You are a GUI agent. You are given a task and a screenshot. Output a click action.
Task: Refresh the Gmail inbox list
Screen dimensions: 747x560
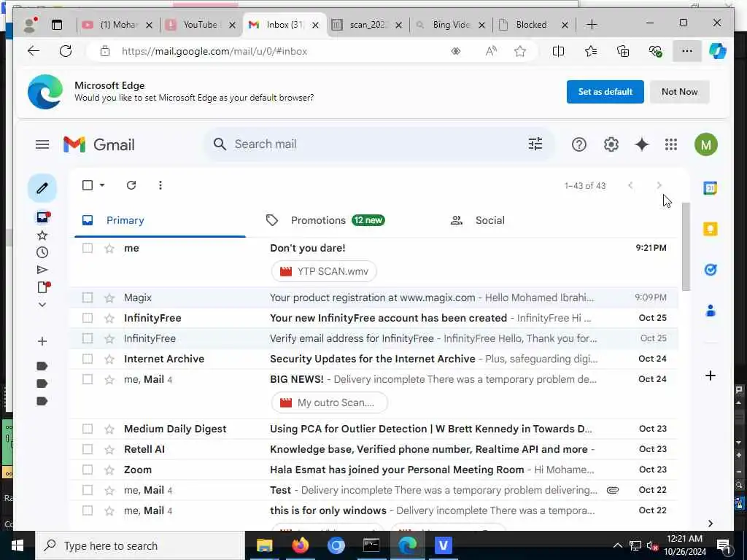[131, 185]
